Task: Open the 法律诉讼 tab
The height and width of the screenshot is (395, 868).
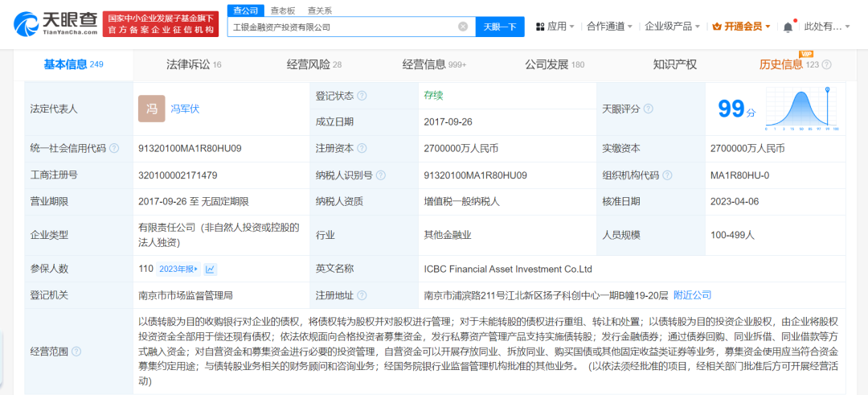Action: click(x=193, y=65)
